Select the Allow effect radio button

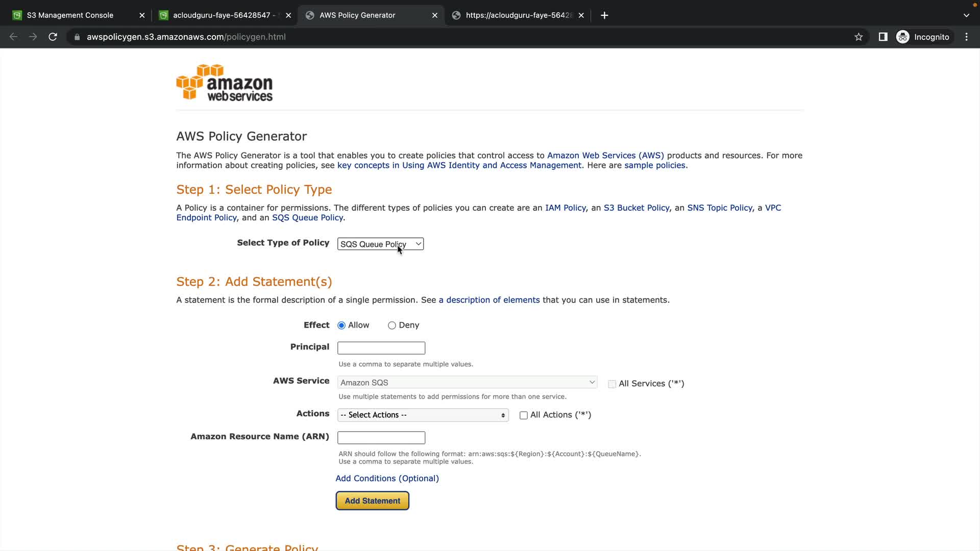341,325
